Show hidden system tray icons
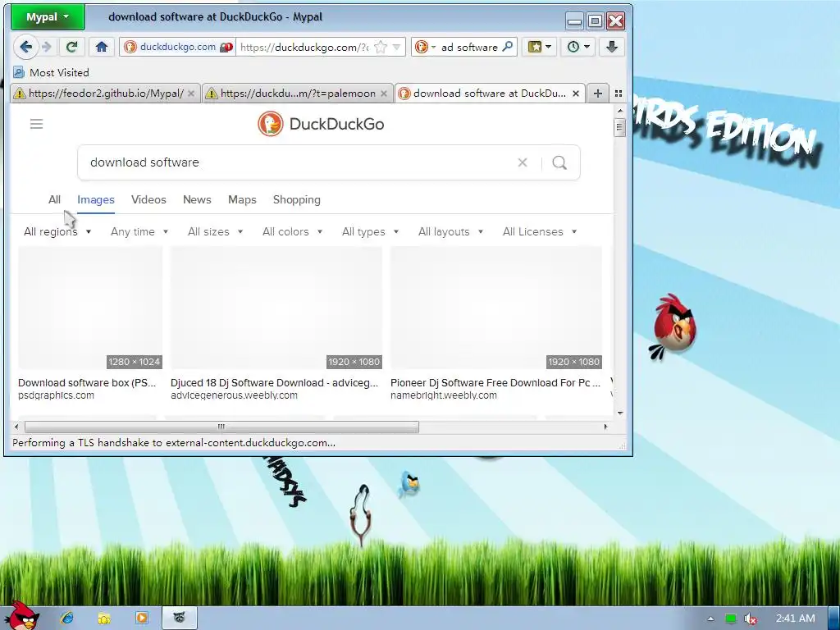840x630 pixels. [710, 619]
